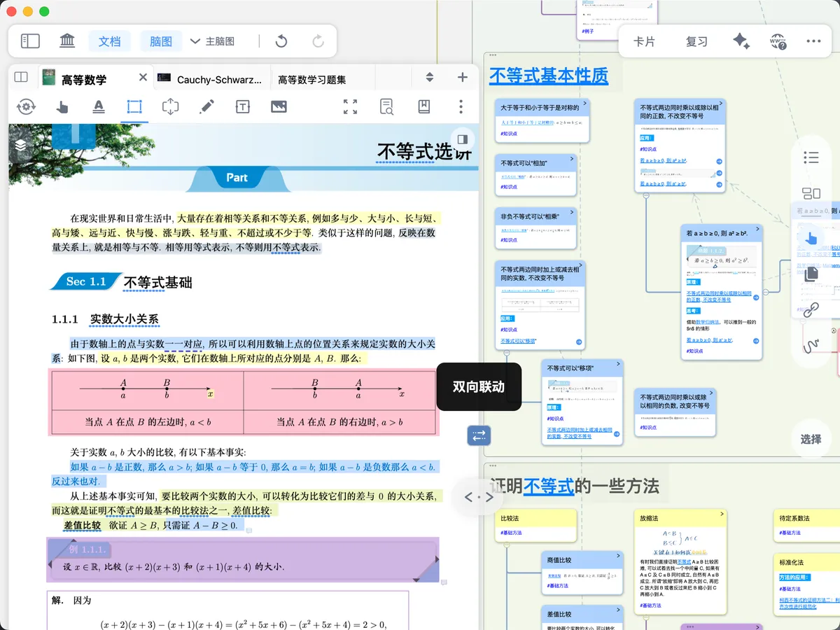Switch to 高等数学习题集 tab
The height and width of the screenshot is (630, 840).
(312, 79)
